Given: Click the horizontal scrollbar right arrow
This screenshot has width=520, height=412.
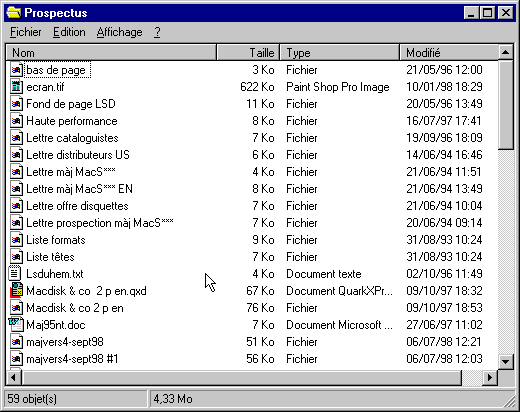Looking at the screenshot, I should [x=490, y=378].
